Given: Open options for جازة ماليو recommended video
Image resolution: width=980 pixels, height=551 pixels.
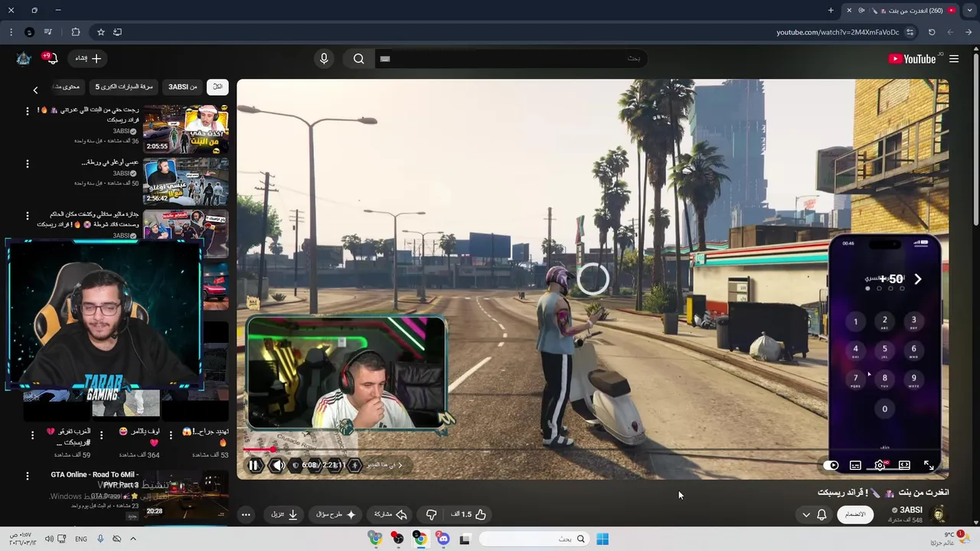Looking at the screenshot, I should click(x=28, y=216).
